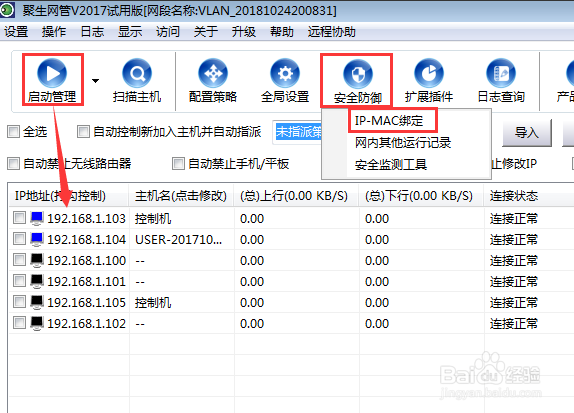Check the box for host 192.168.1.105
The height and width of the screenshot is (413, 574).
pos(19,302)
